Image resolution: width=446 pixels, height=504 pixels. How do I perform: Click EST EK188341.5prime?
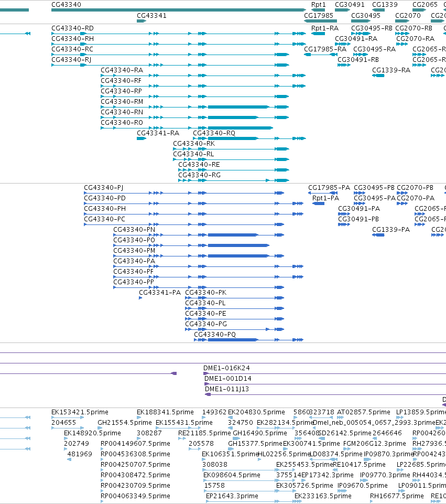[x=165, y=412]
